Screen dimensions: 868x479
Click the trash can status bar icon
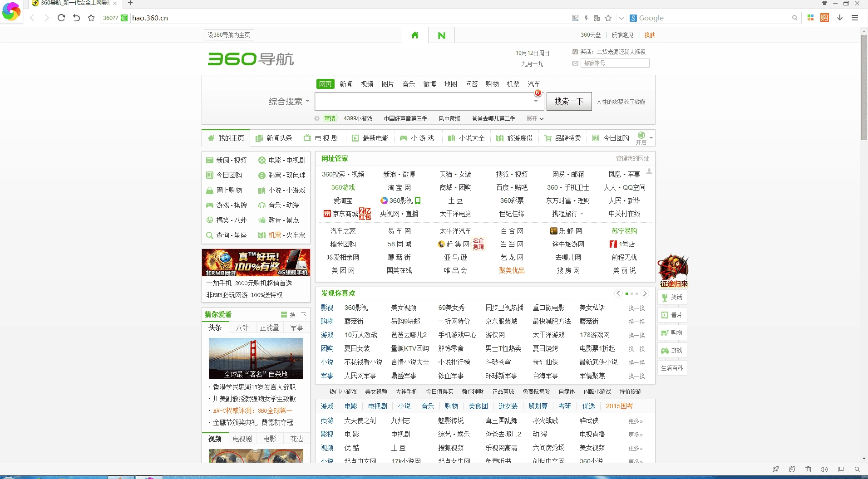click(x=808, y=469)
